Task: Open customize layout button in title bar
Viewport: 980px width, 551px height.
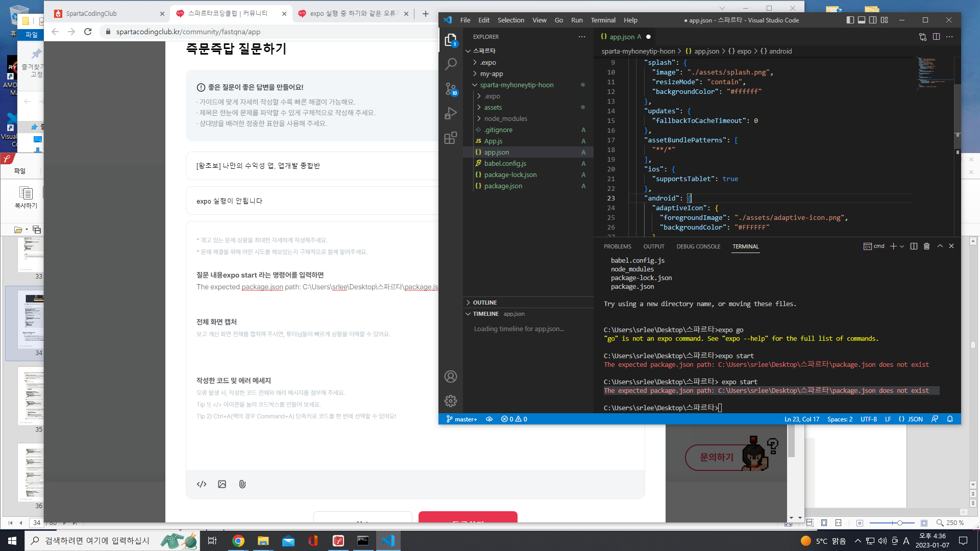Action: pyautogui.click(x=885, y=20)
